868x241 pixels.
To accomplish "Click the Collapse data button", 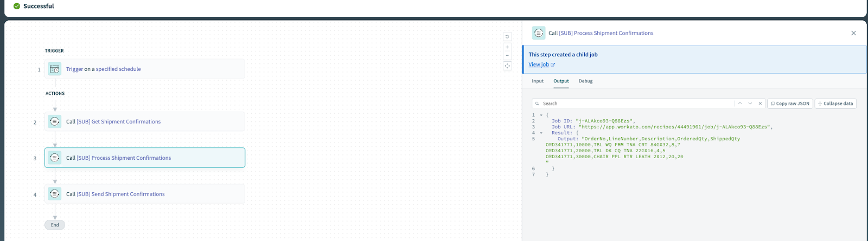I will coord(835,103).
